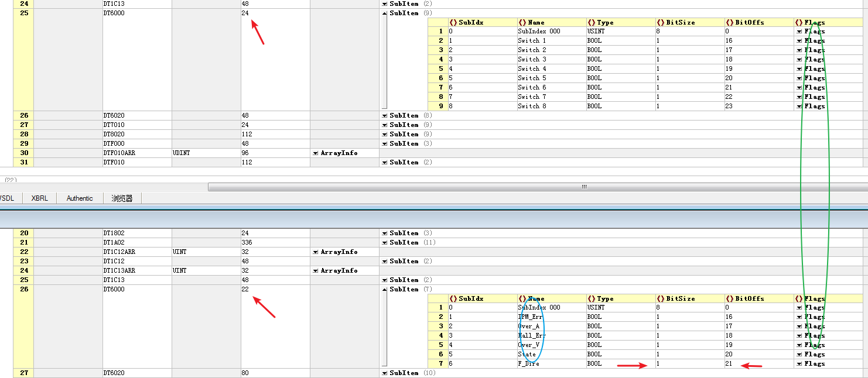Expand Flags for Switch 3 row
868x378 pixels.
799,60
